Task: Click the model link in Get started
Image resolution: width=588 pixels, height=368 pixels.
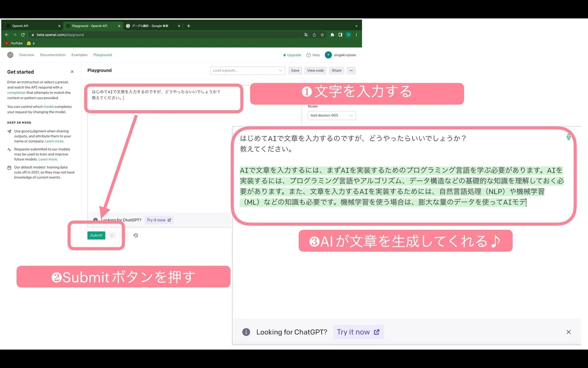Action: [49, 106]
